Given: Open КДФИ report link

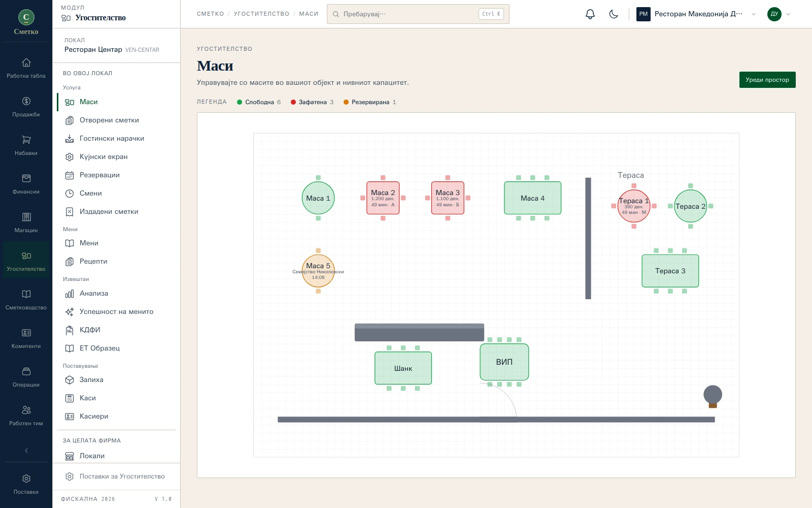Looking at the screenshot, I should click(x=116, y=330).
